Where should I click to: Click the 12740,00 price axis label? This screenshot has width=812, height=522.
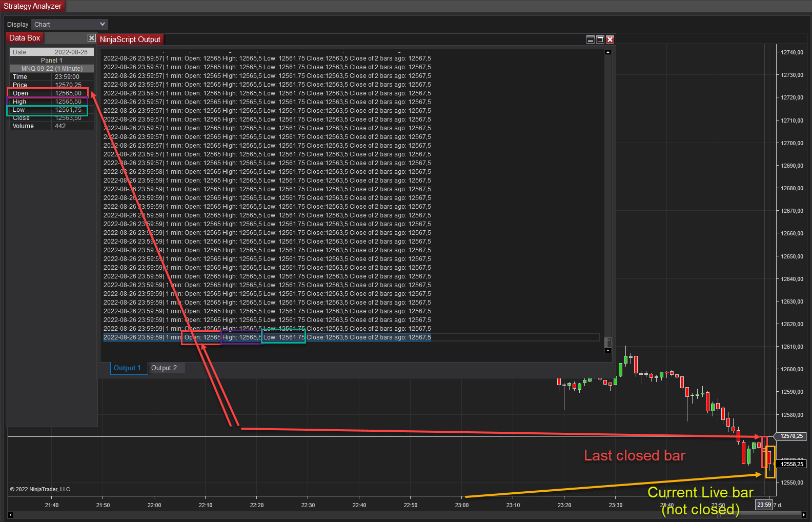792,52
